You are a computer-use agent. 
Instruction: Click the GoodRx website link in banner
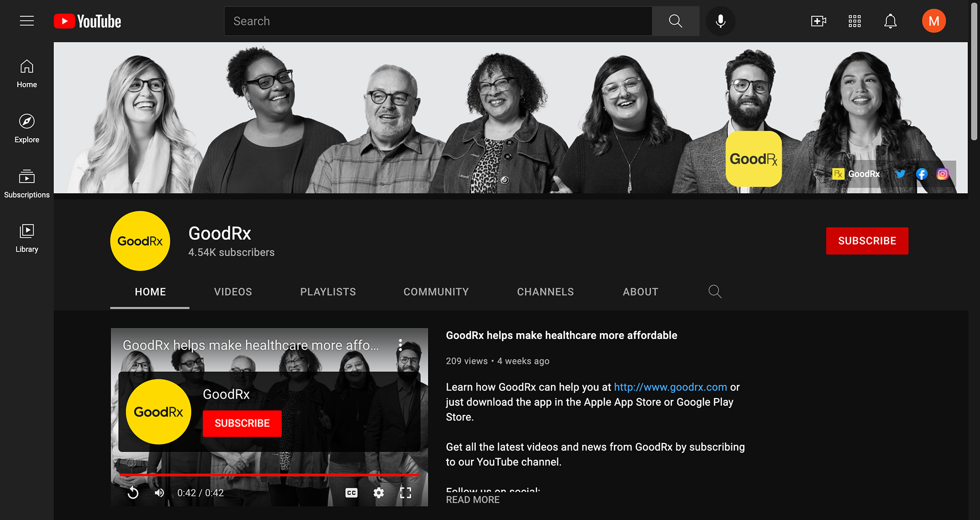pos(856,174)
